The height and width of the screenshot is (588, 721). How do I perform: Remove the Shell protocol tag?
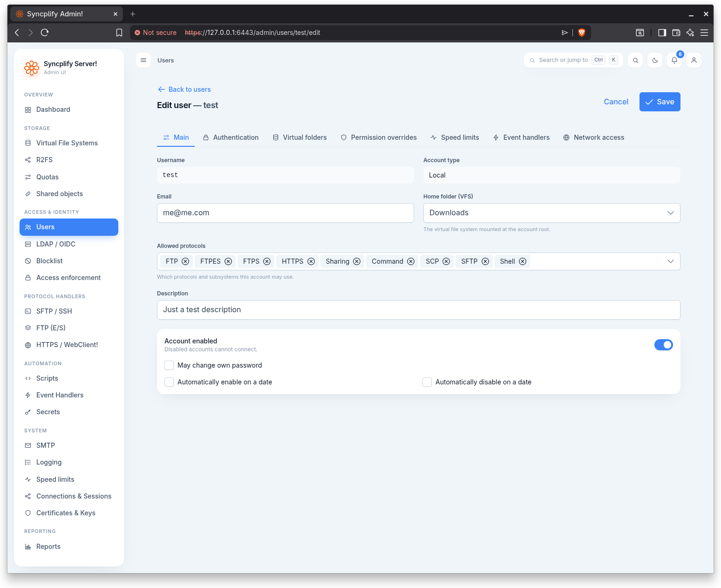(x=523, y=261)
